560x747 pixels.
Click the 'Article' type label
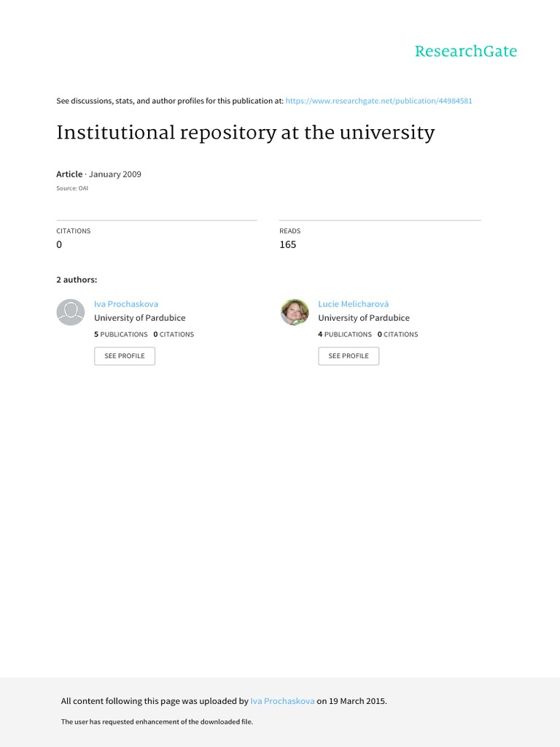69,174
